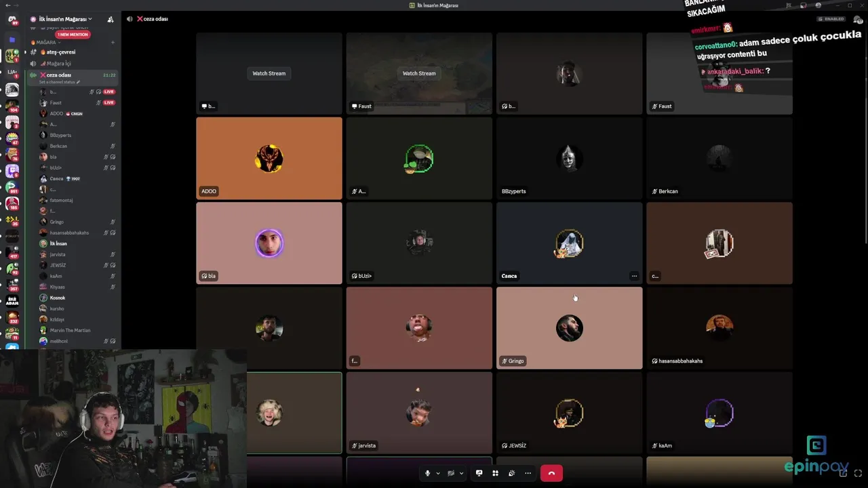Turn on the camera in call controls
This screenshot has width=868, height=488.
click(451, 473)
